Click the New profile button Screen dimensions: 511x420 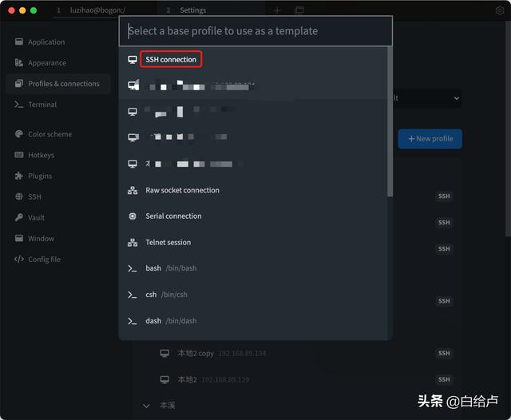(430, 139)
